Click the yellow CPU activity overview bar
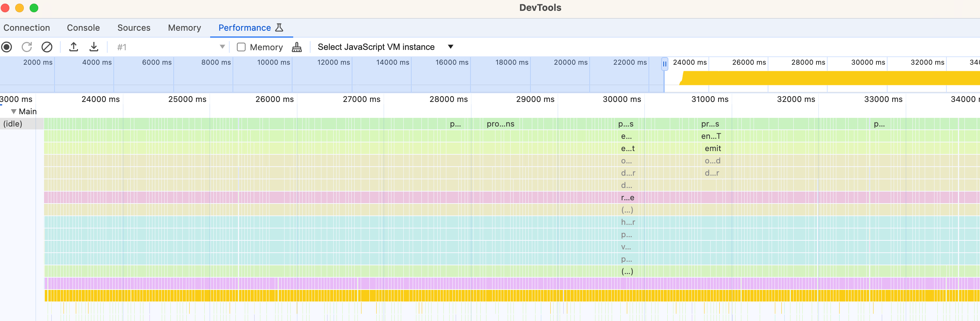Screen dimensions: 980x321 click(829, 78)
